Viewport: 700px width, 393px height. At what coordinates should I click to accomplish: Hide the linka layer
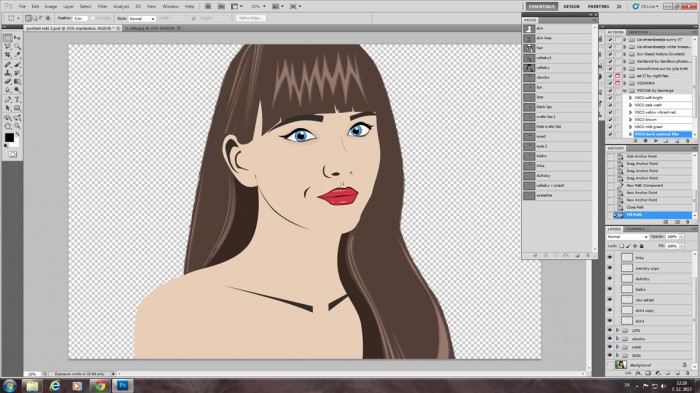pos(610,257)
